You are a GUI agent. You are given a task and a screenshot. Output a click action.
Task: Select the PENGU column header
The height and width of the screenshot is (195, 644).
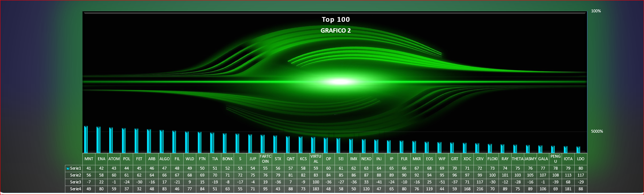click(x=555, y=159)
